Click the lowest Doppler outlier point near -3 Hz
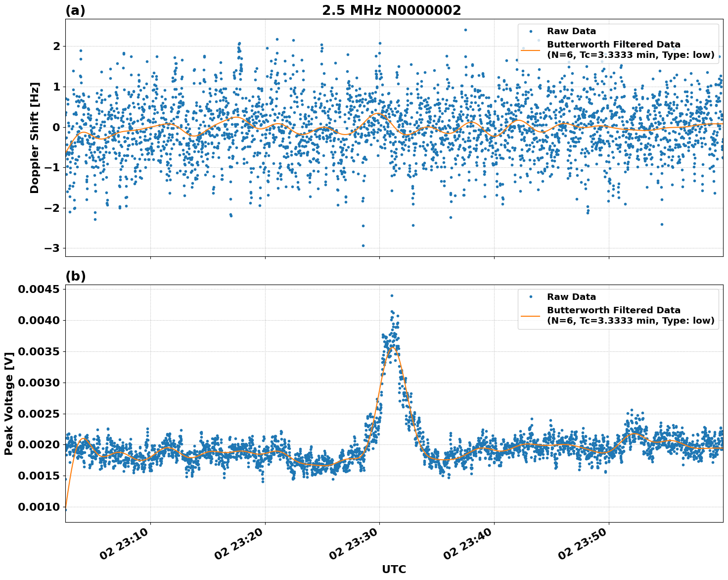The width and height of the screenshot is (728, 580). [x=364, y=246]
